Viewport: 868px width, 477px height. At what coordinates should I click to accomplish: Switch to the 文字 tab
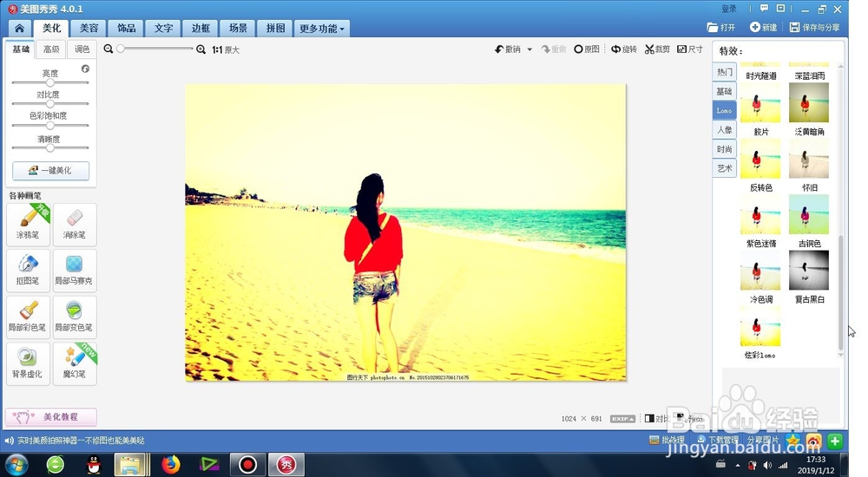tap(163, 29)
